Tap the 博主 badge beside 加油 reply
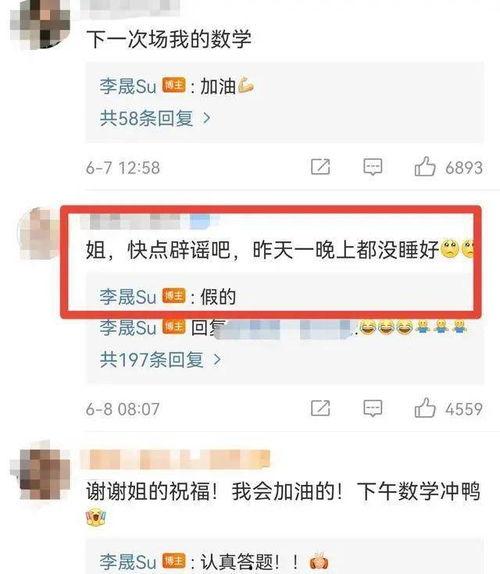The height and width of the screenshot is (574, 500). click(173, 86)
